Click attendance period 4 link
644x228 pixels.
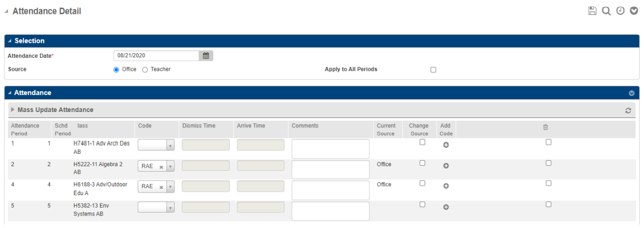pyautogui.click(x=13, y=185)
